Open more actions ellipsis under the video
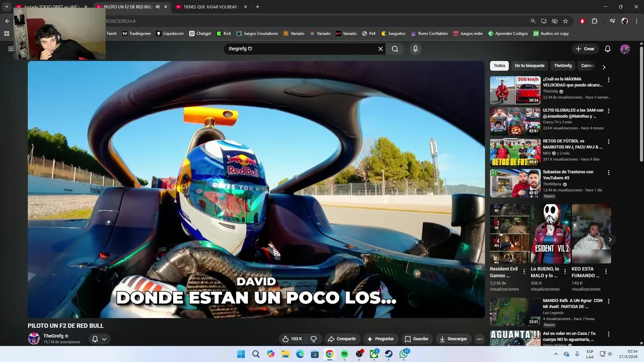This screenshot has width=644, height=362. click(x=479, y=339)
